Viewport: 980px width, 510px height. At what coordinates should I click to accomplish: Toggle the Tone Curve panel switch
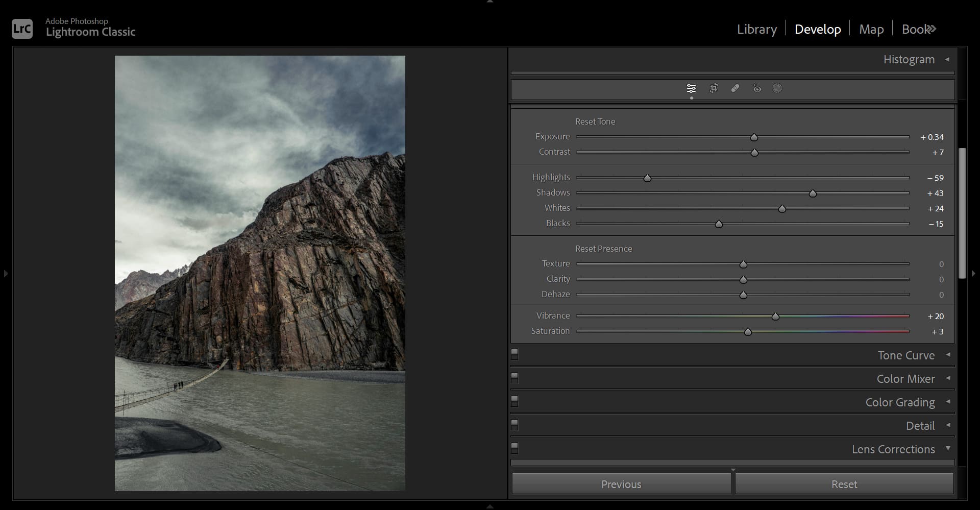click(x=514, y=354)
